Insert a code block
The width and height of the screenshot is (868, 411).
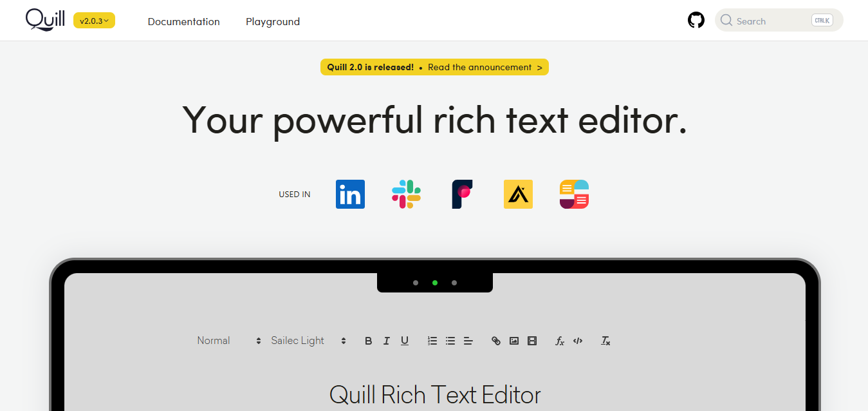578,341
